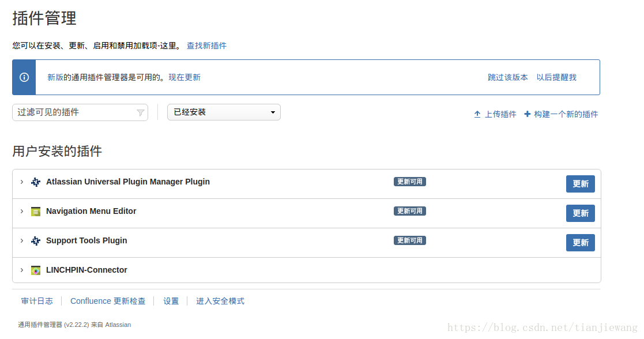The image size is (644, 339).
Task: Click the Support Tools Plugin icon
Action: coord(36,241)
